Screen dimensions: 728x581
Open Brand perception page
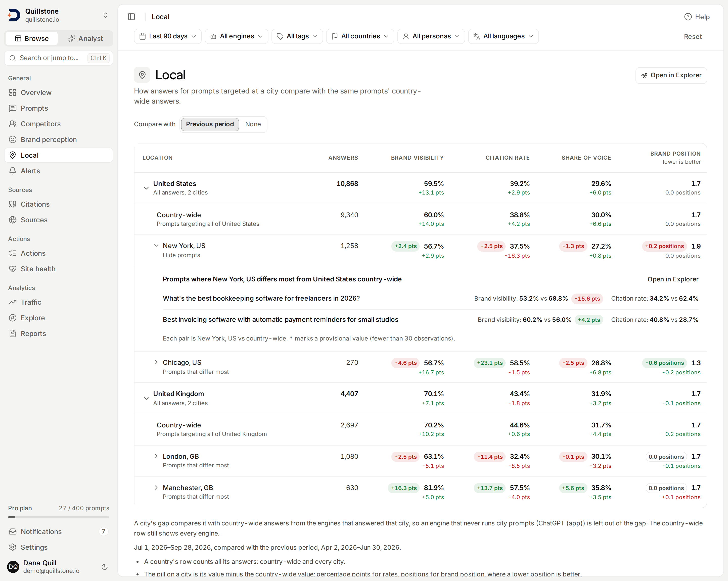pyautogui.click(x=59, y=139)
